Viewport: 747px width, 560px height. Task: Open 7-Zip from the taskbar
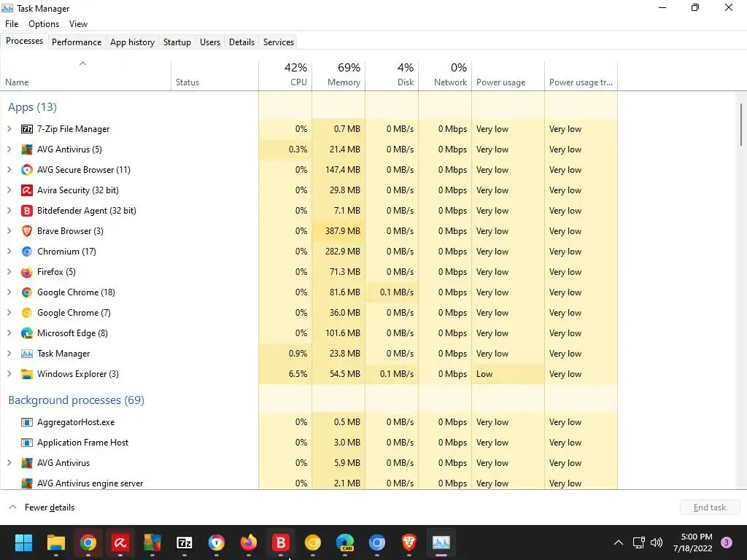185,542
